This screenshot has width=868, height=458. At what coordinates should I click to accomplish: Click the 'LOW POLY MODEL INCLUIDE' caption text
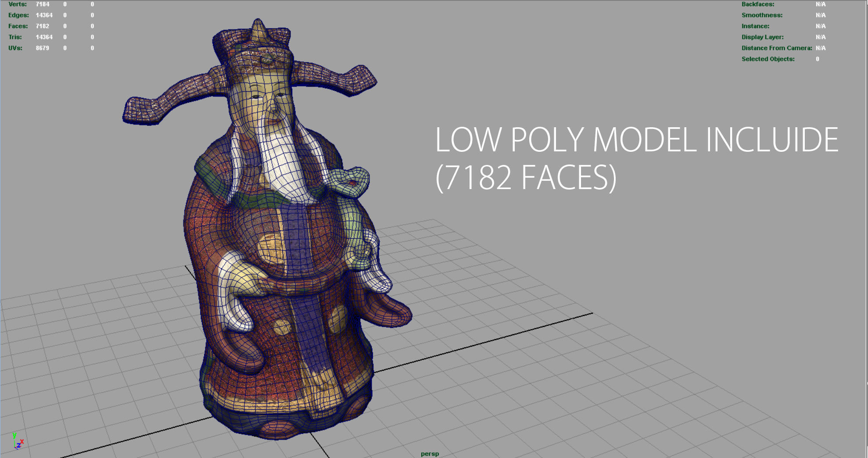tap(636, 140)
